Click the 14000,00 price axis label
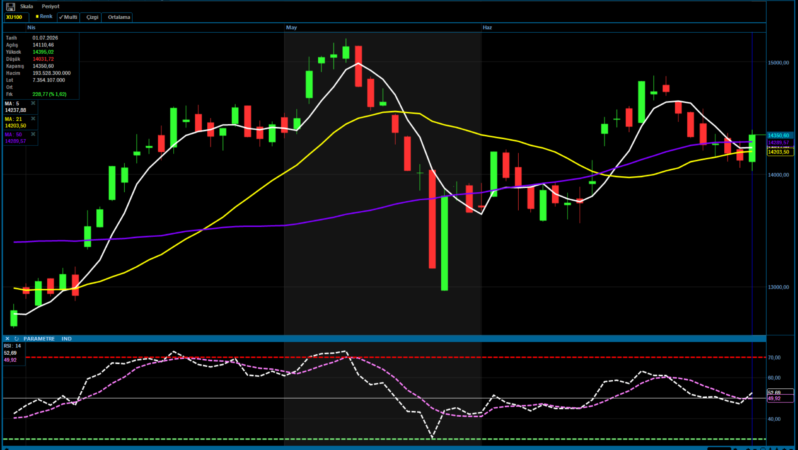This screenshot has height=450, width=798. click(778, 175)
